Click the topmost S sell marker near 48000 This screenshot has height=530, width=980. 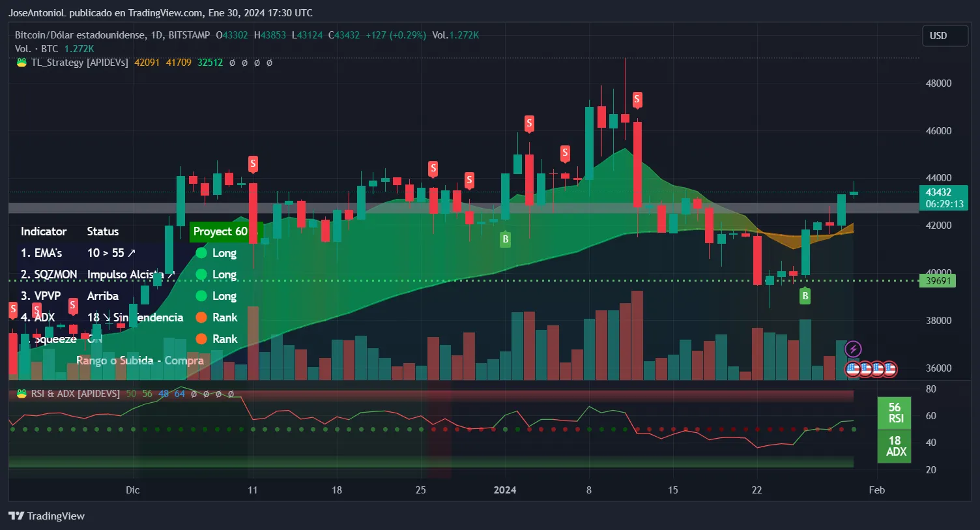[x=637, y=100]
